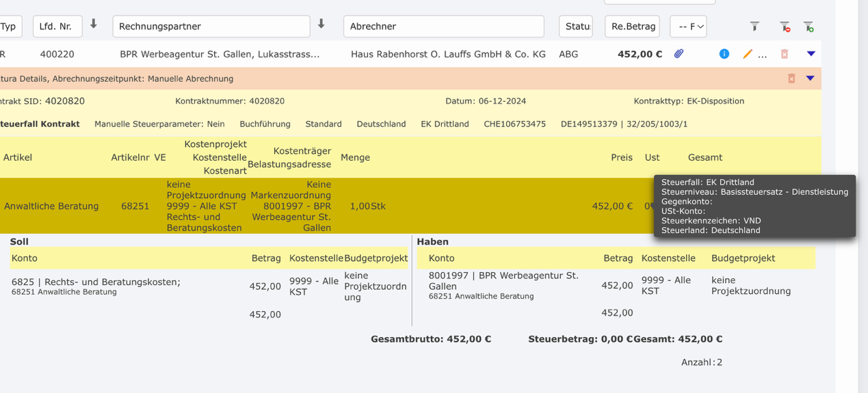Select BPR Werbeagentur St. Gallen partner cell
Viewport: 868px width, 393px height.
220,54
